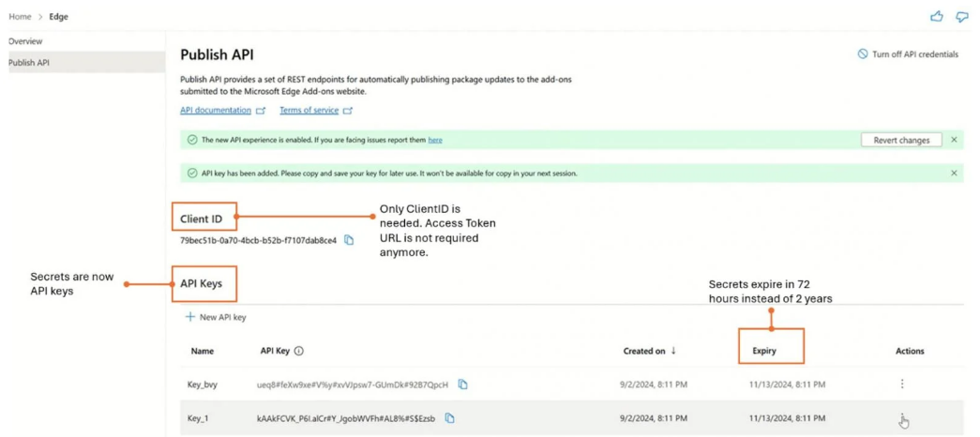Click the API Key info icon
980x437 pixels.
click(299, 352)
